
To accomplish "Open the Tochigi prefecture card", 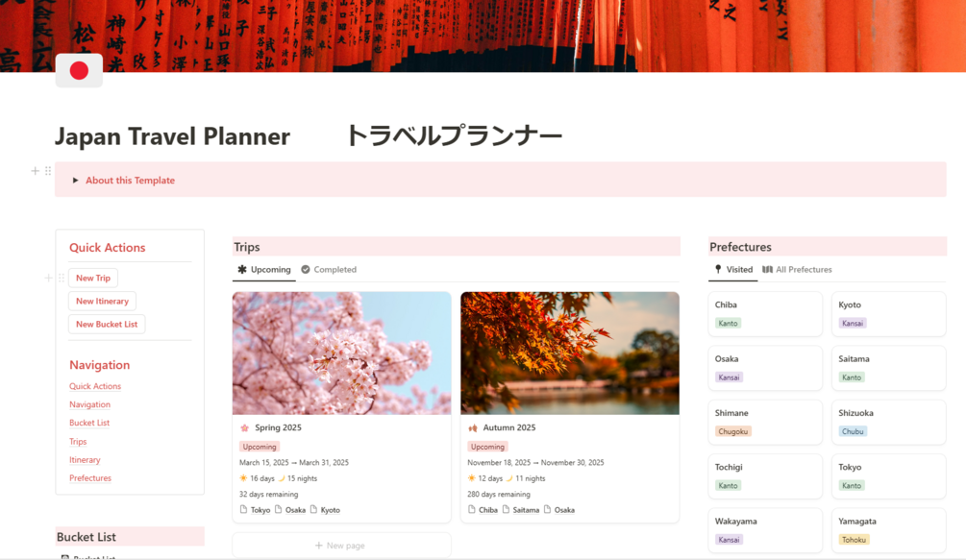I will [765, 476].
